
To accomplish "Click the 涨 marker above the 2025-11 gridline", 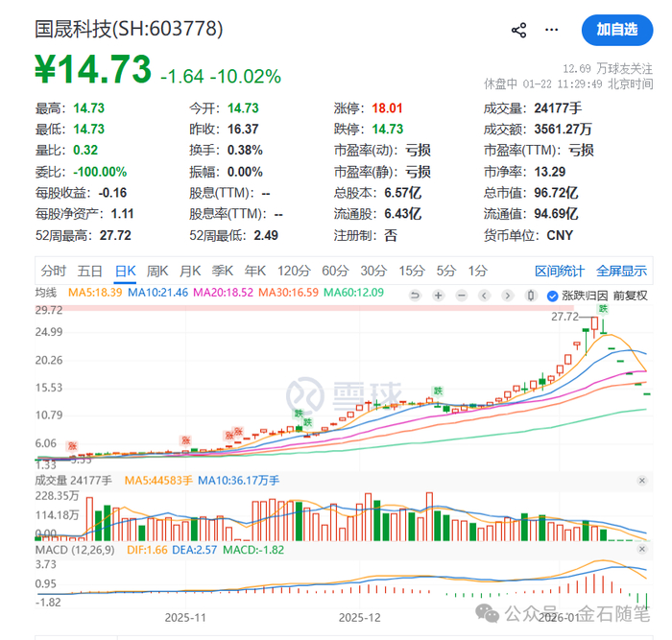I will point(185,440).
